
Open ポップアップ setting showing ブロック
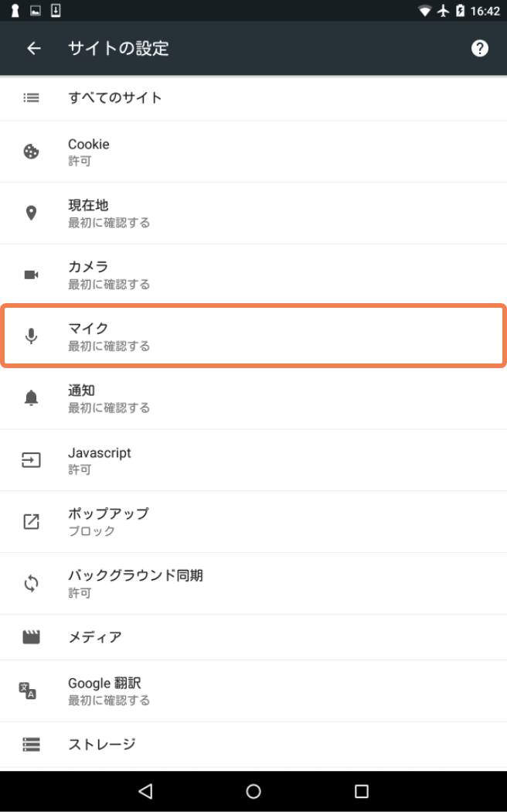click(253, 521)
